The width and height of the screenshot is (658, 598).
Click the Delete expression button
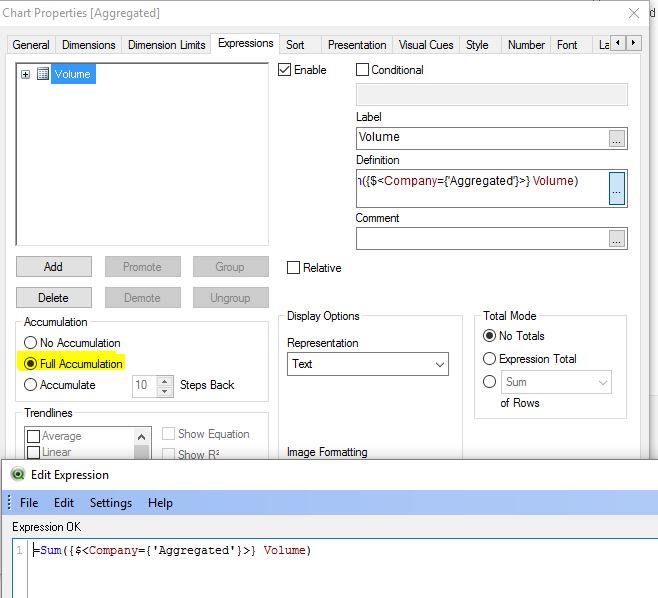tap(54, 298)
